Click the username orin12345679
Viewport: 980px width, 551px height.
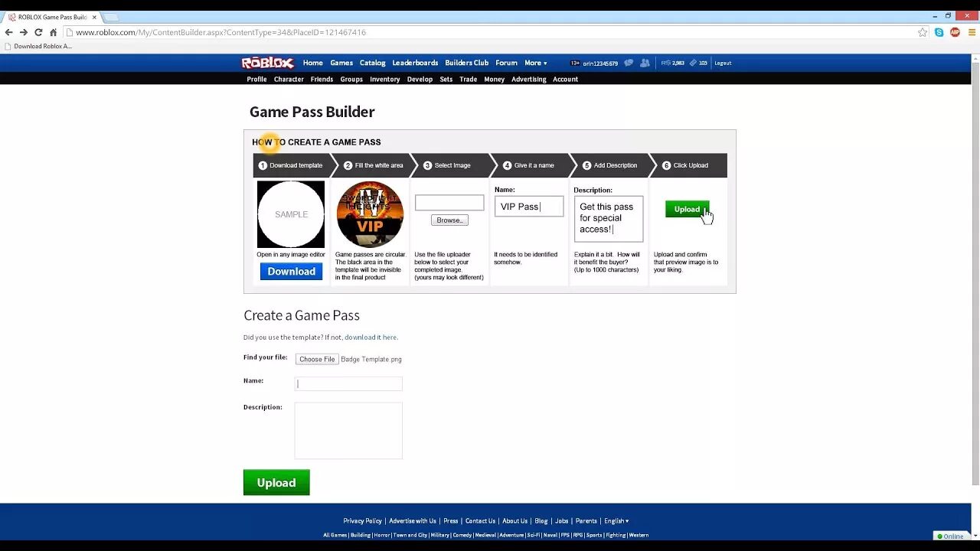600,64
